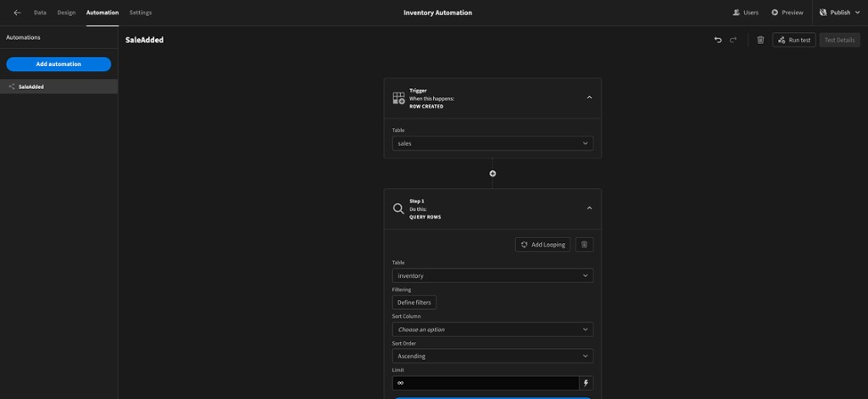
Task: Click the share icon beside SaleAdded
Action: coord(12,87)
